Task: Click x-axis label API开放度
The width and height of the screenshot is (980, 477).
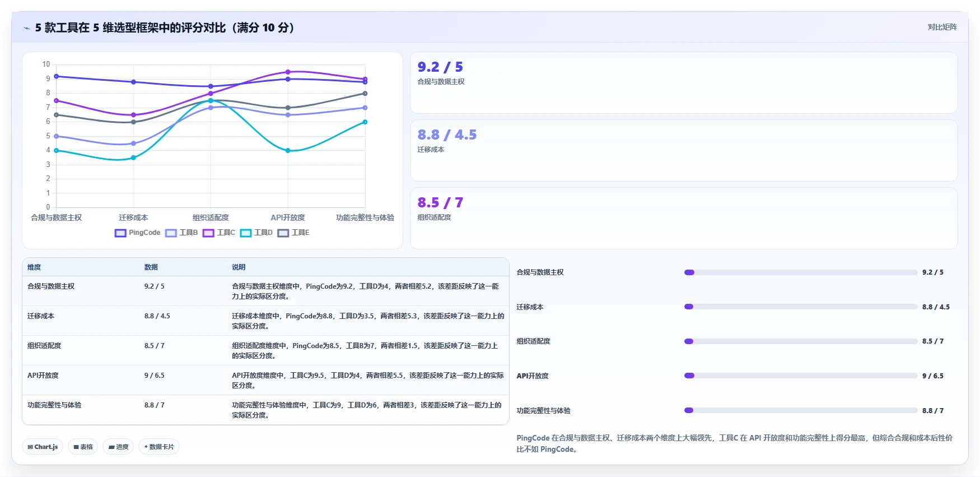Action: point(288,217)
